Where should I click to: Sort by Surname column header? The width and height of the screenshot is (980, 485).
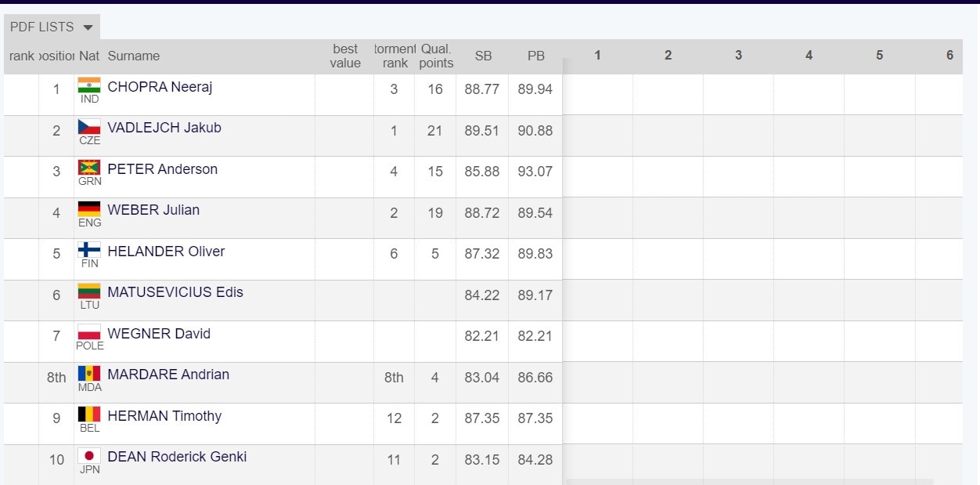click(x=134, y=56)
